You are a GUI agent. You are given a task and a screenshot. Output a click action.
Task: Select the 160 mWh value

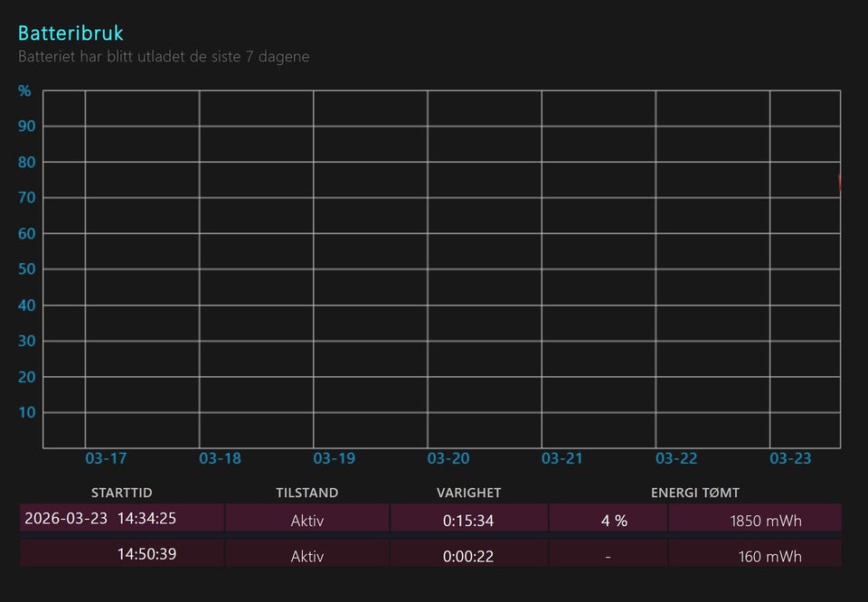[769, 556]
